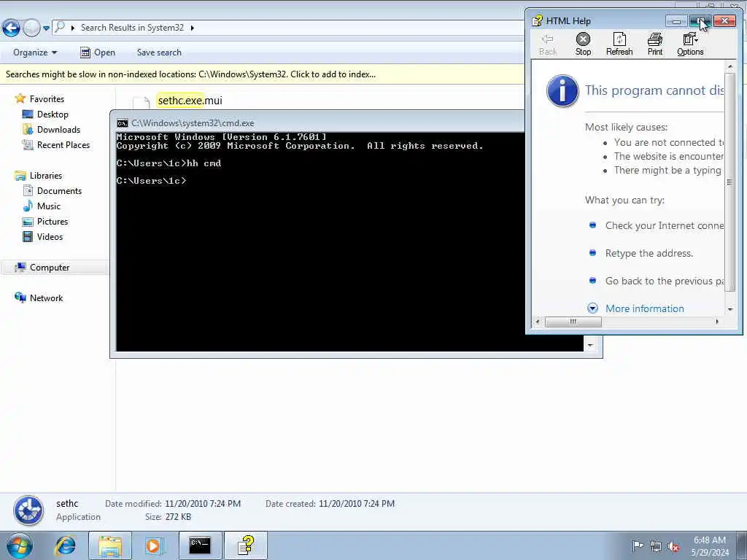Viewport: 747px width, 560px height.
Task: Click Action Center flag tray icon
Action: [637, 545]
